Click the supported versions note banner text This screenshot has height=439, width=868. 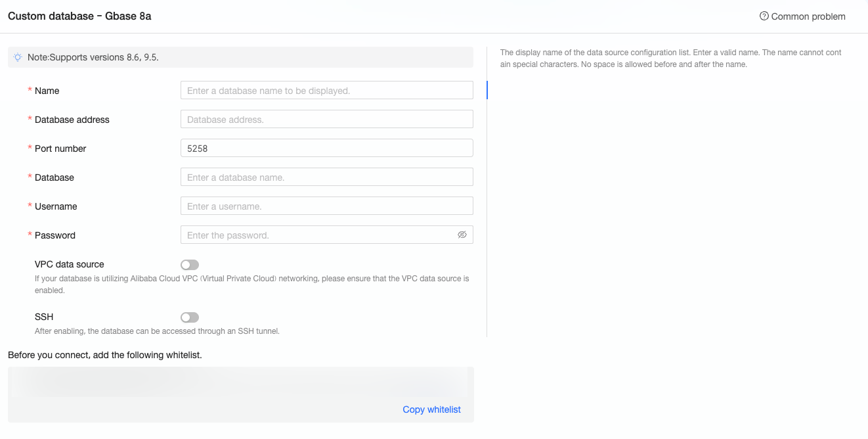[x=93, y=57]
